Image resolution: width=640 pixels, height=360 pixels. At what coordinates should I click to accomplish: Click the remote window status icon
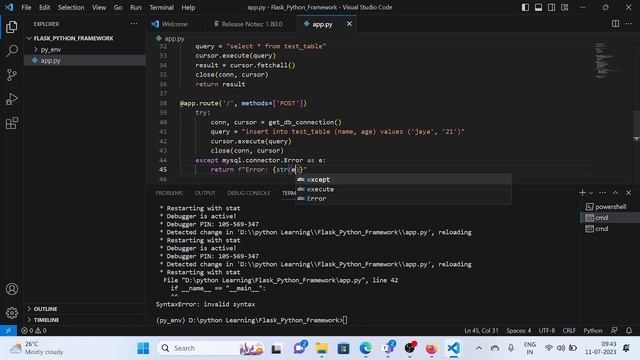[x=8, y=330]
